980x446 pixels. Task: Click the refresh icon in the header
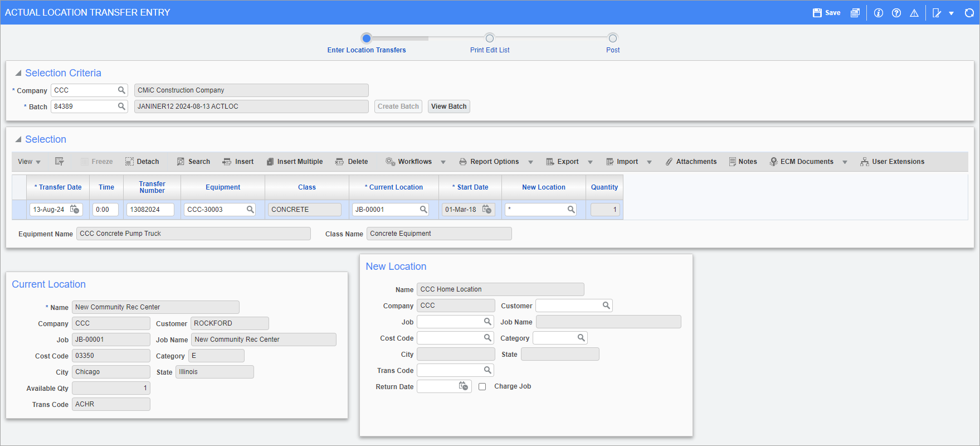click(x=969, y=13)
